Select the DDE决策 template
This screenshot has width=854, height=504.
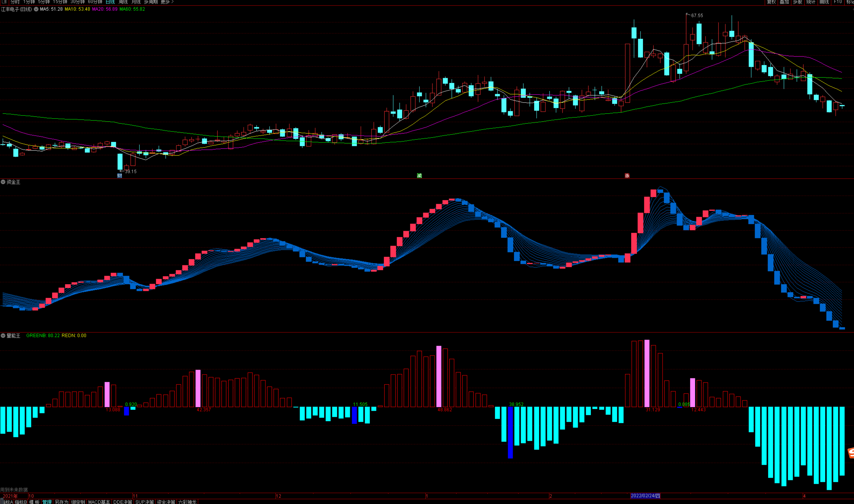(x=123, y=502)
